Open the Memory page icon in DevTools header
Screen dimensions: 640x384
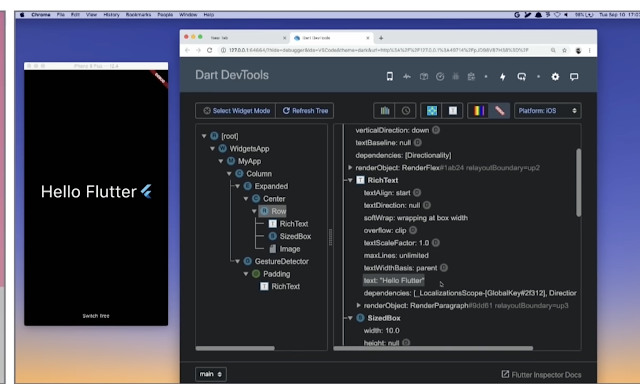[424, 76]
